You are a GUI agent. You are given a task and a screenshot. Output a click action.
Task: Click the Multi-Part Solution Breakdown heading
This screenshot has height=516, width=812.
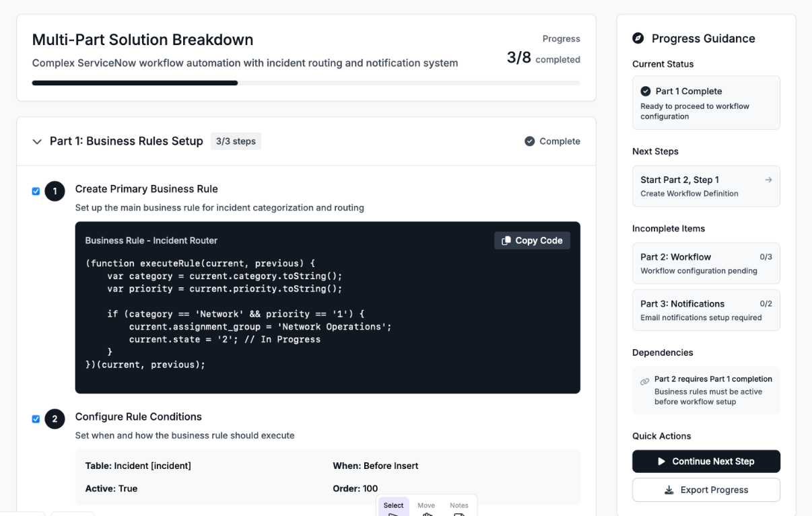click(x=143, y=40)
